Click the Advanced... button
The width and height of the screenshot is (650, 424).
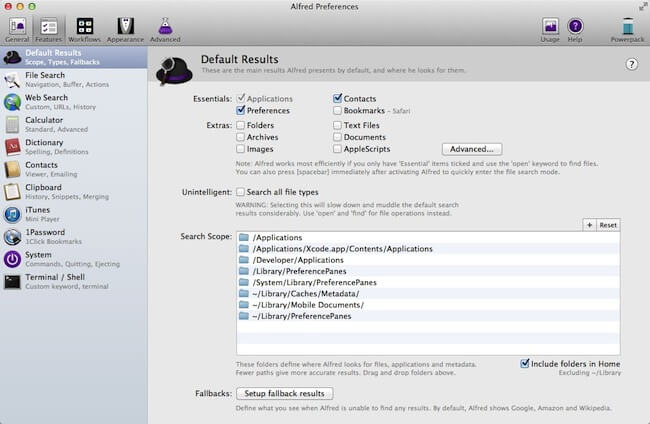point(472,149)
